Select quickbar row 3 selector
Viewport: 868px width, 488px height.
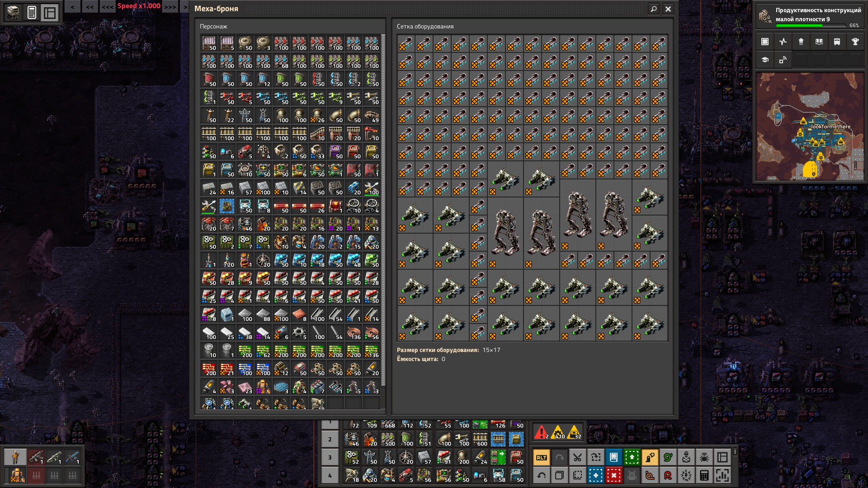pos(330,457)
